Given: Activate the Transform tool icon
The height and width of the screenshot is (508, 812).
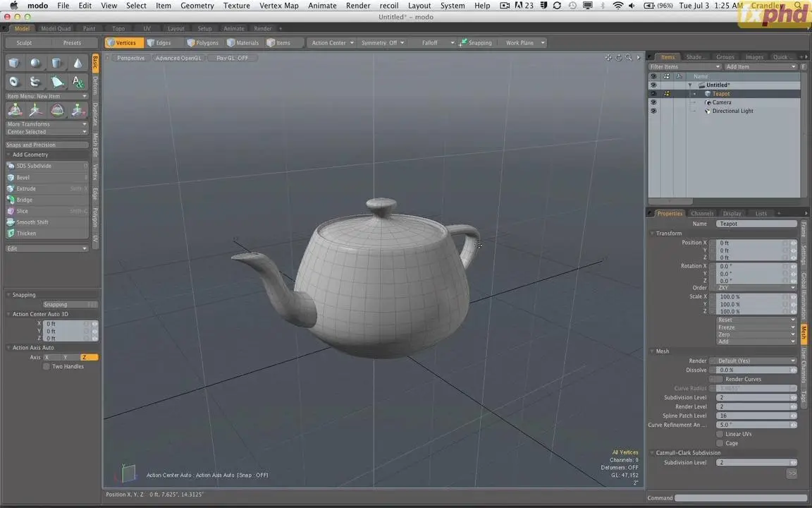Looking at the screenshot, I should tap(15, 110).
